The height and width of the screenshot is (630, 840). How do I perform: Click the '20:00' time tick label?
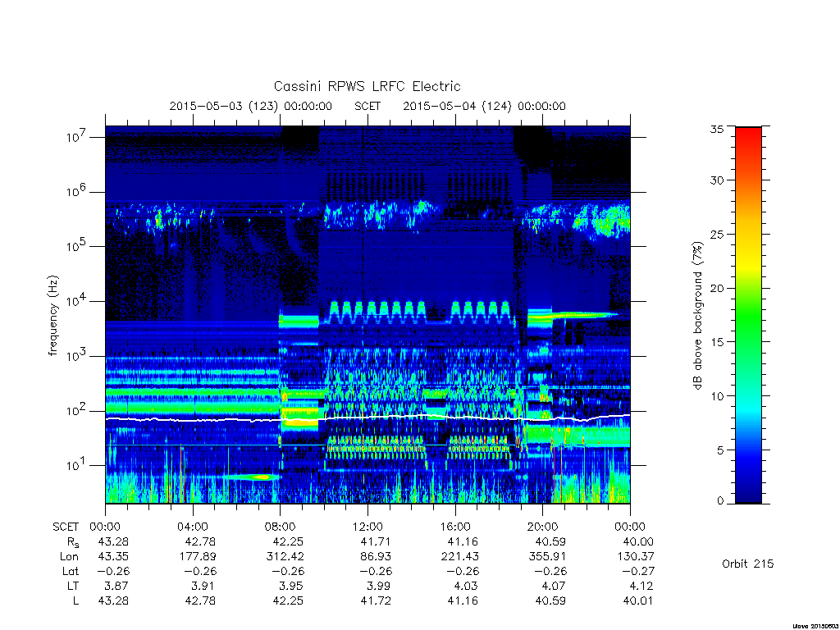[x=543, y=527]
